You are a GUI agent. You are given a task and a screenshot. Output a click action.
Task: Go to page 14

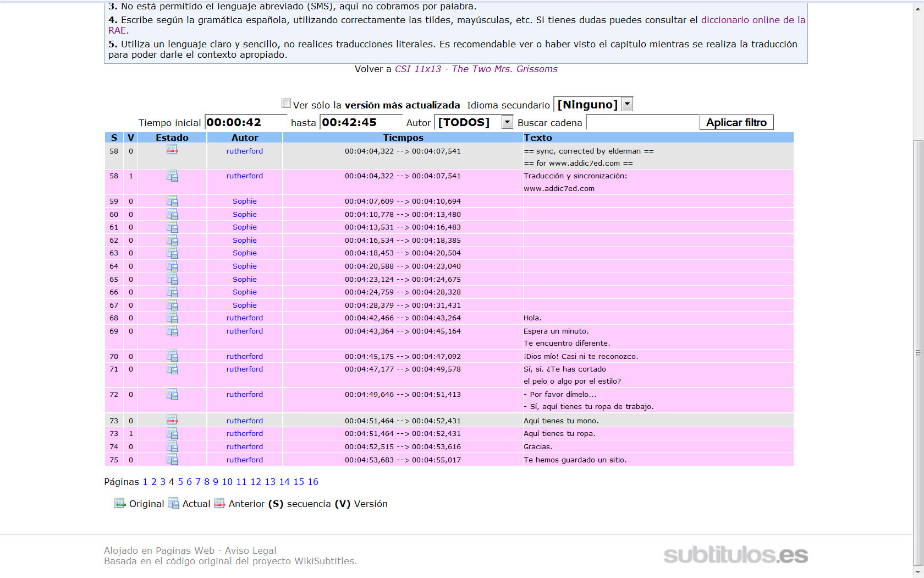click(284, 482)
